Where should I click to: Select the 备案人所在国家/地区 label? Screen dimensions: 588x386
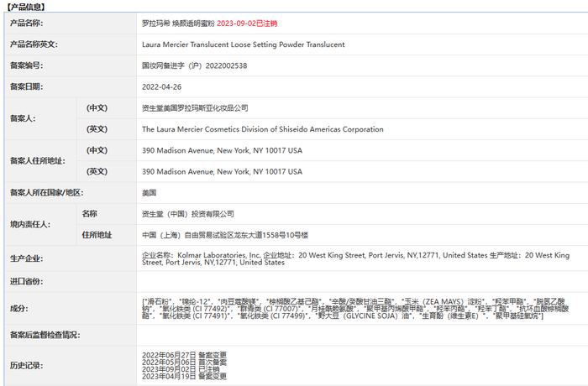click(x=47, y=193)
